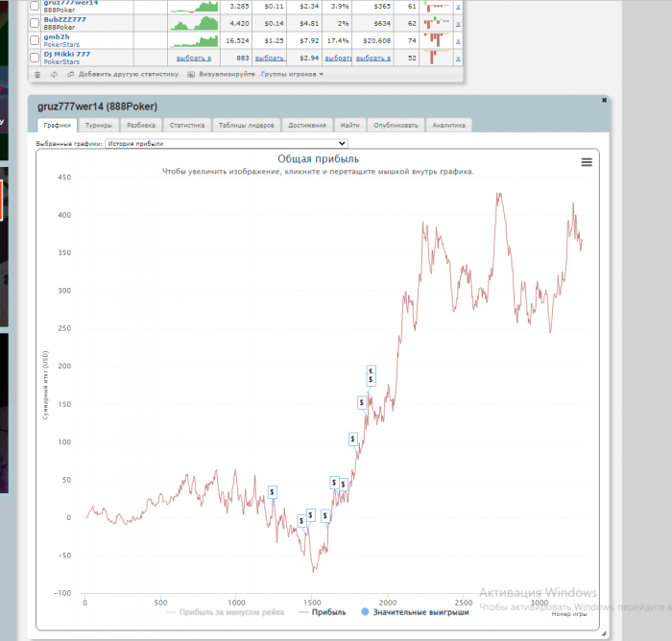Click the add statistic icon beside Добавить другую статистику
672x641 pixels.
[x=71, y=75]
